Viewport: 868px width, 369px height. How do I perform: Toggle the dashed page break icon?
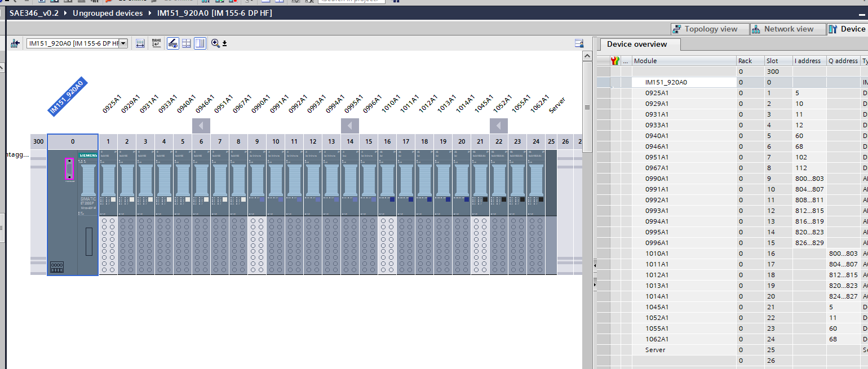click(187, 43)
